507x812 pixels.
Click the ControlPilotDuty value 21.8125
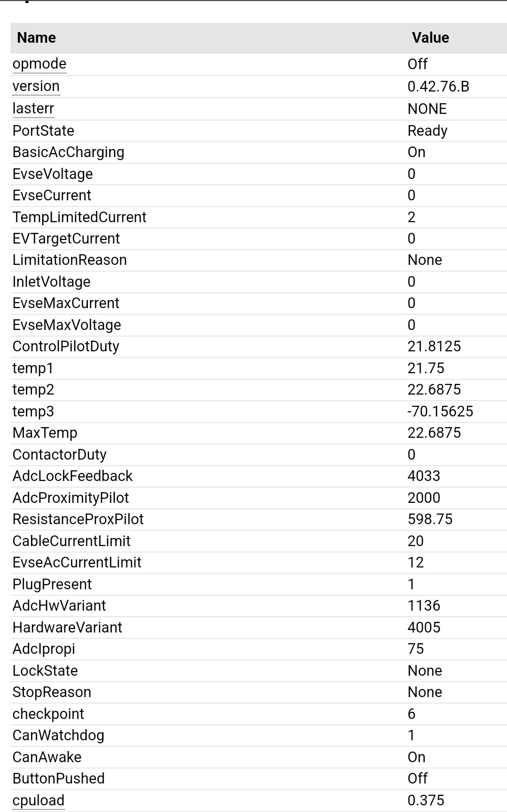pyautogui.click(x=434, y=346)
